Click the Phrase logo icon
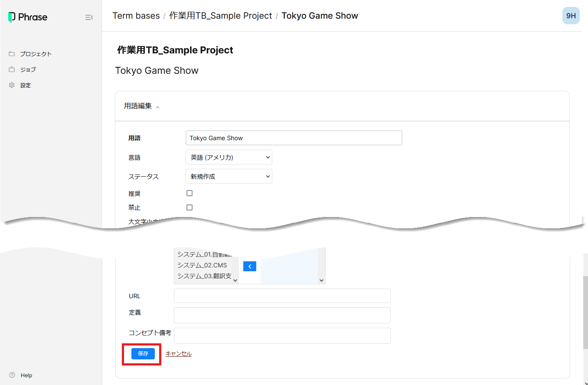This screenshot has height=385, width=588. click(12, 17)
